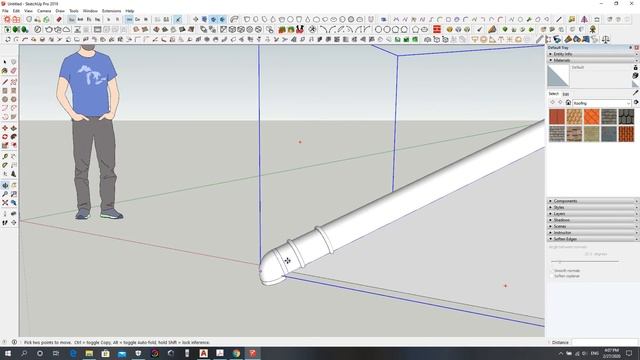Pick the dark scalloped shingle material
Viewport: 640px width, 360px height.
click(626, 117)
